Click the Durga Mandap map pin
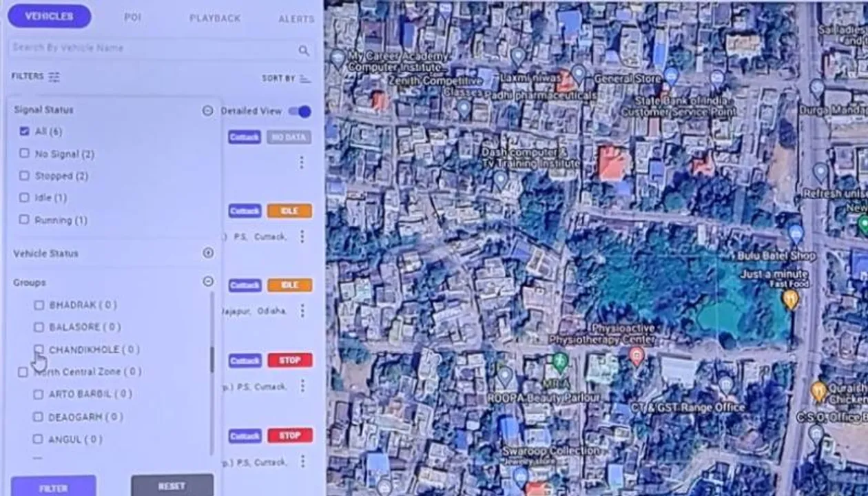Image resolution: width=868 pixels, height=496 pixels. pyautogui.click(x=817, y=88)
